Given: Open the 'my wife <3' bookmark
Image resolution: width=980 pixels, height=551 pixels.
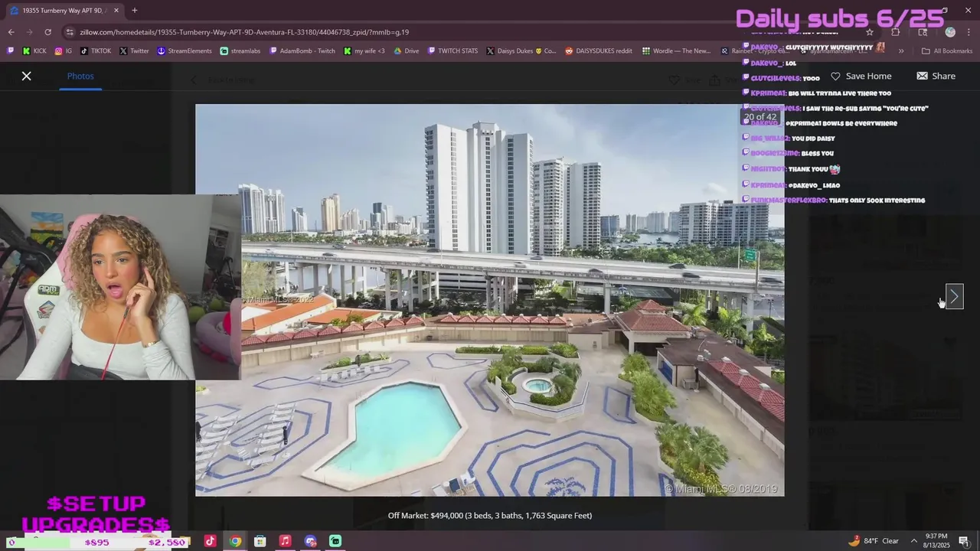Looking at the screenshot, I should click(364, 51).
